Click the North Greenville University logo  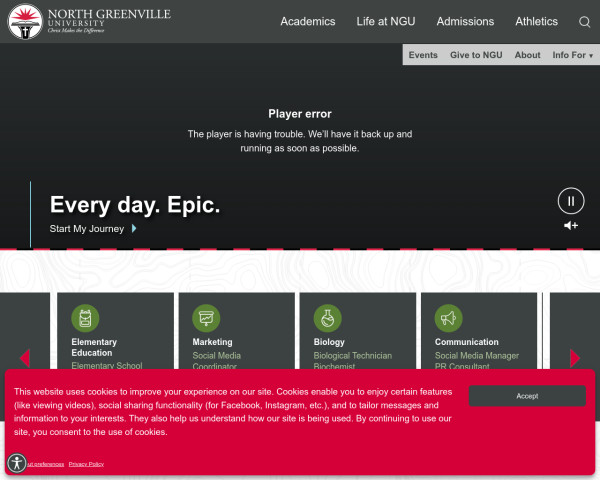click(89, 21)
